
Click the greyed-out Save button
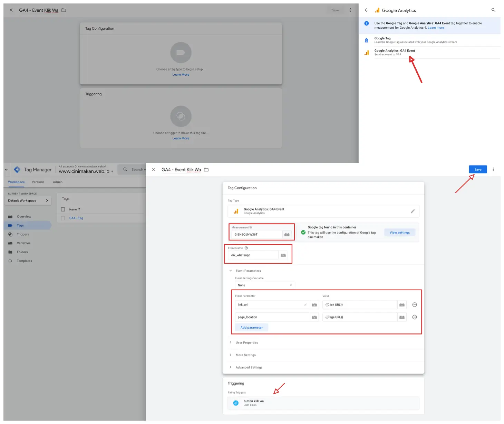pyautogui.click(x=335, y=10)
